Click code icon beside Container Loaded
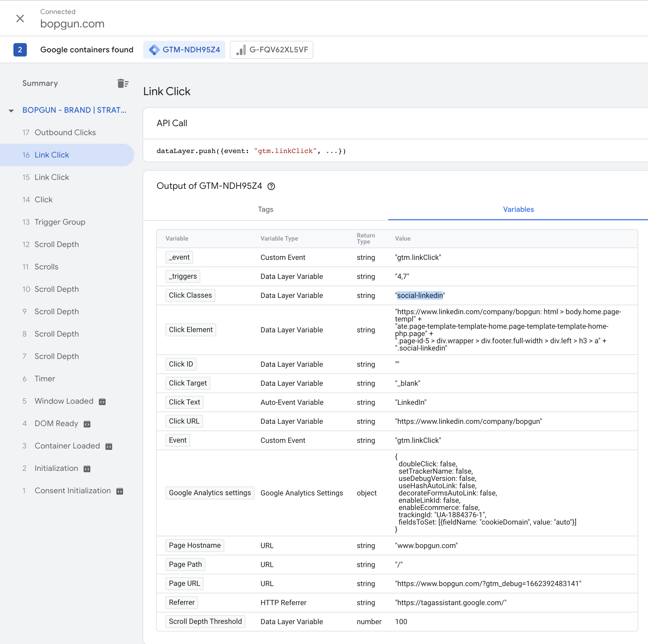The image size is (648, 644). click(x=109, y=446)
